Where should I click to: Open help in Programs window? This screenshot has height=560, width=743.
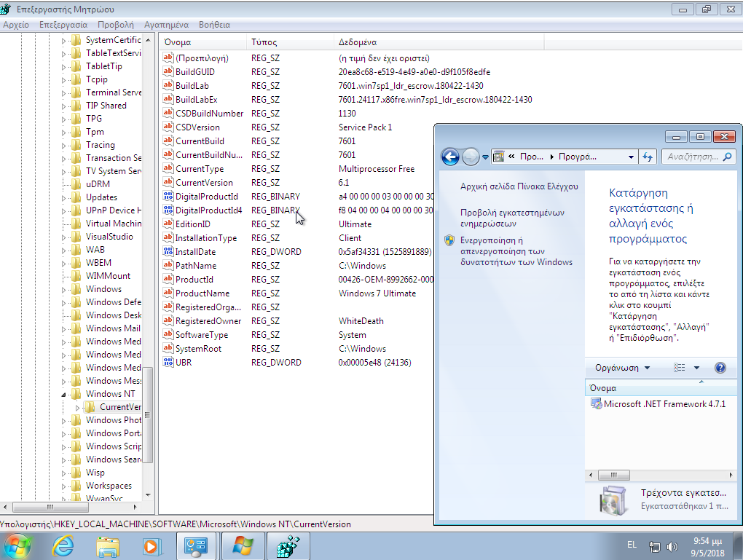[x=720, y=368]
